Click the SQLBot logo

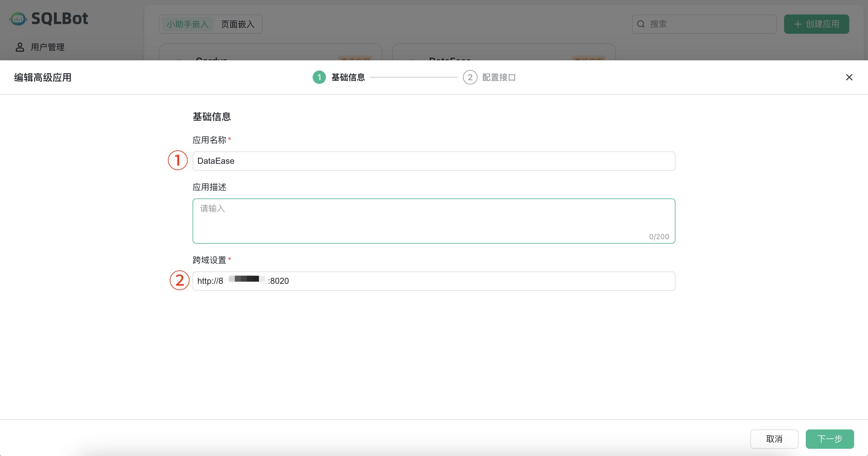[49, 18]
